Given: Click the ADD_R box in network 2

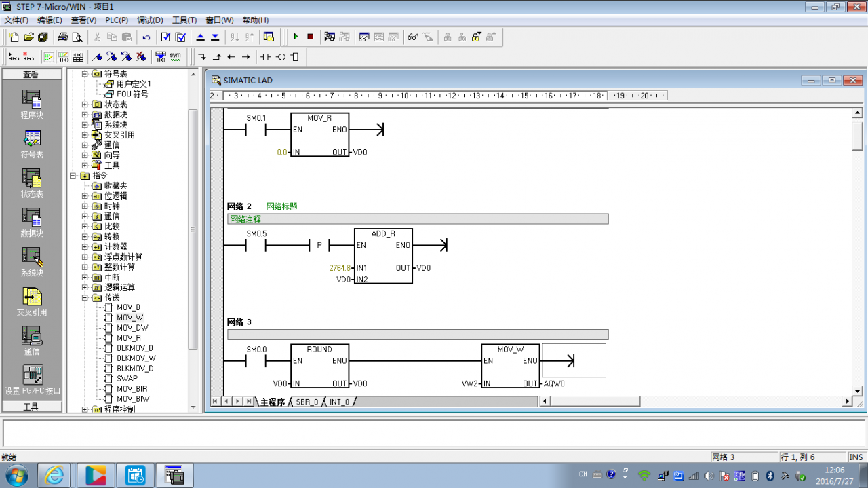Looking at the screenshot, I should [x=383, y=256].
